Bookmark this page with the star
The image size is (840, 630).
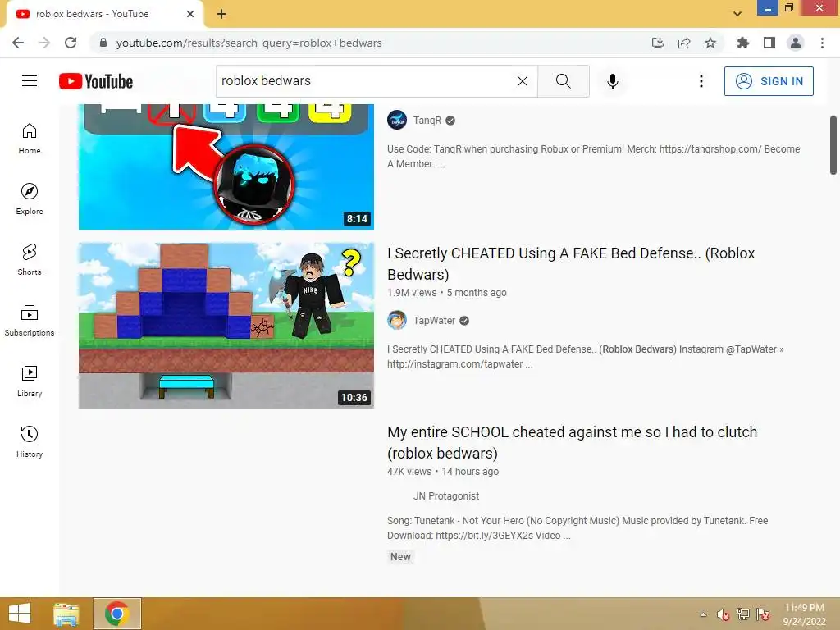pyautogui.click(x=710, y=43)
